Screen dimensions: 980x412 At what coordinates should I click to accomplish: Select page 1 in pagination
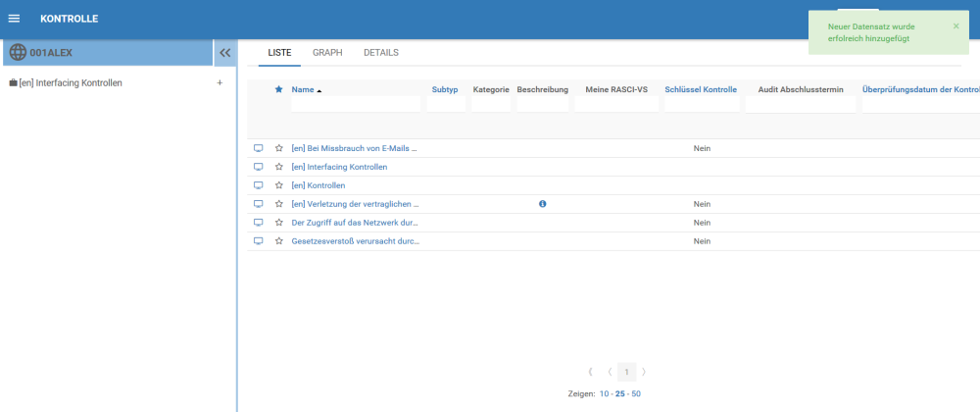[627, 372]
